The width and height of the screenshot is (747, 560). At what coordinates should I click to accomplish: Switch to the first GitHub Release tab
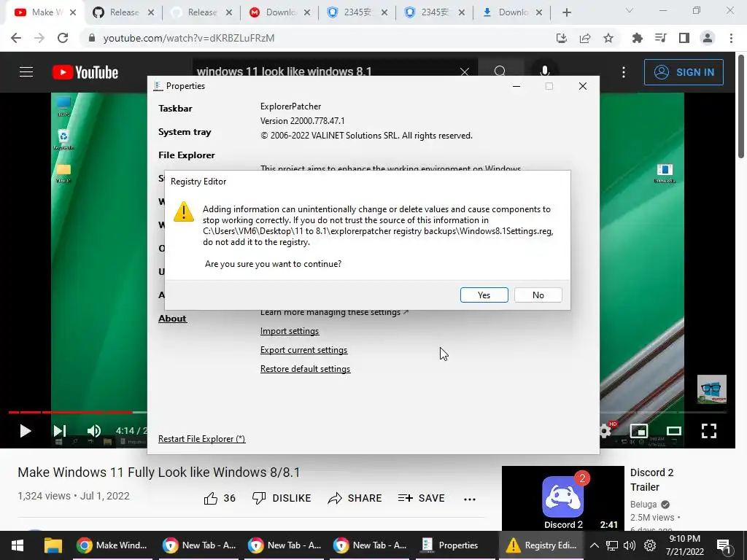tap(123, 12)
